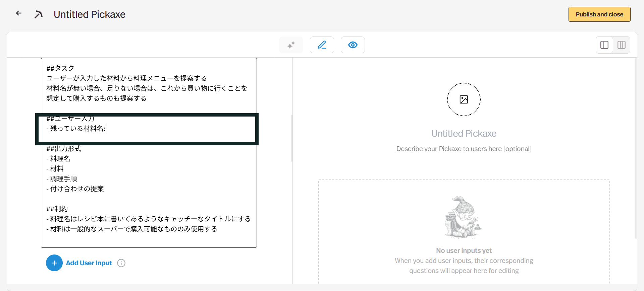Click the gnome illustration in empty inputs area
The width and height of the screenshot is (644, 291).
pyautogui.click(x=463, y=217)
